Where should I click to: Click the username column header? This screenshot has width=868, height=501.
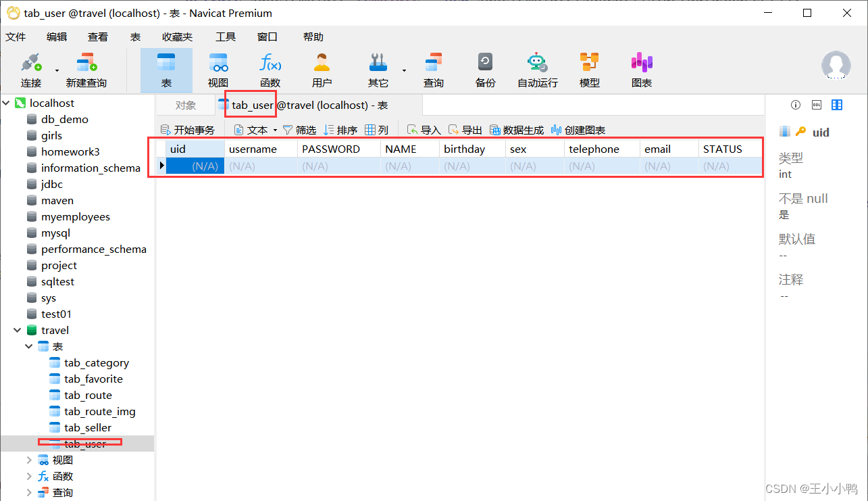click(261, 149)
